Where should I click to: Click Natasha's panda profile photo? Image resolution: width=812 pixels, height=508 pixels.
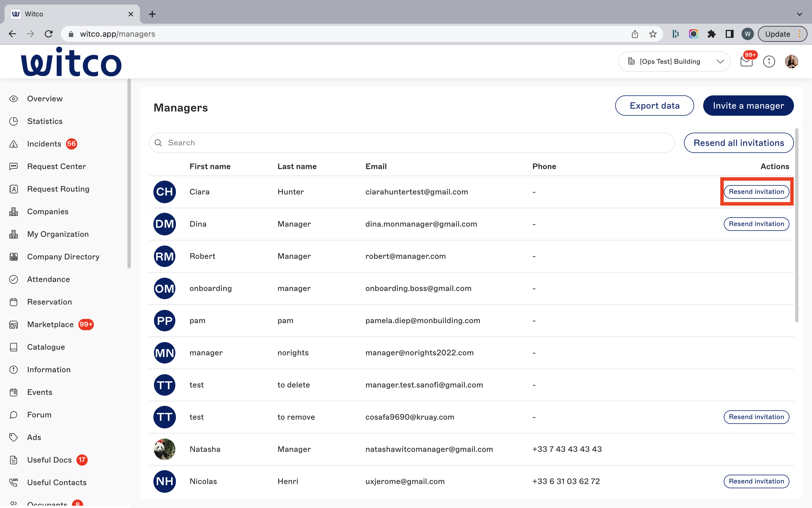click(164, 449)
